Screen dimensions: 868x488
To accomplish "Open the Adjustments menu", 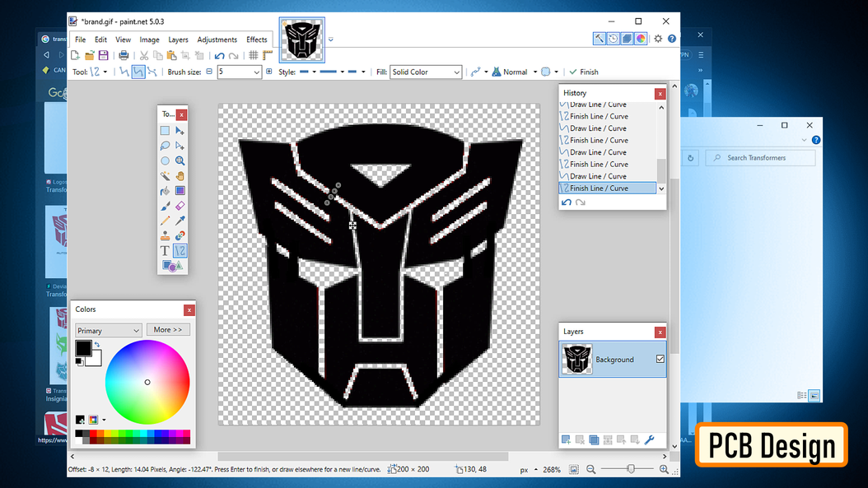I will 217,40.
